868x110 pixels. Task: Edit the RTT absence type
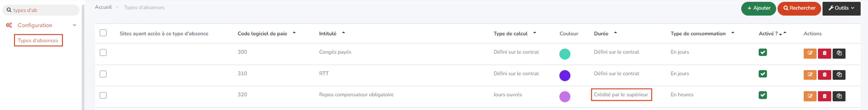coord(810,75)
